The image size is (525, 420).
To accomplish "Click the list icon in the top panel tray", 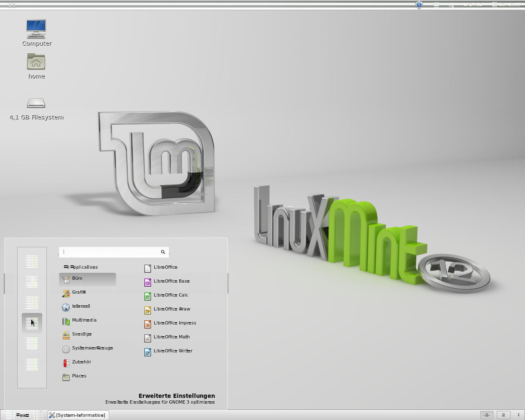I will [x=436, y=5].
